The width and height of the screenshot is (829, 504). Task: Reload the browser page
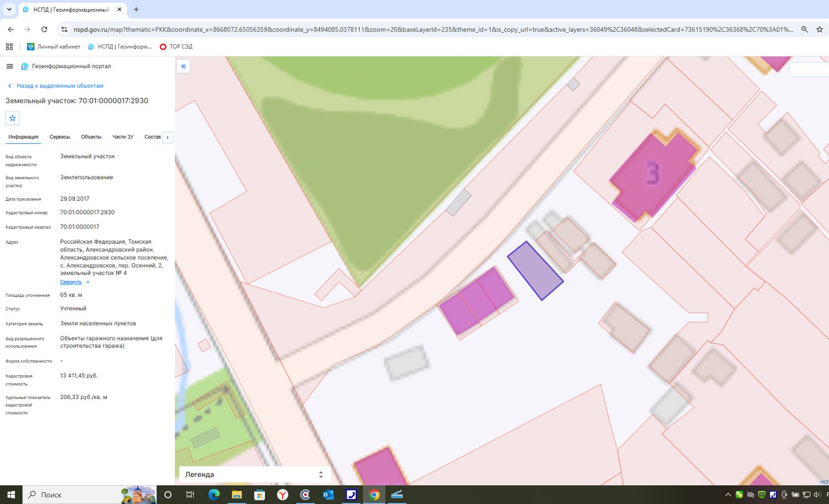pos(44,29)
